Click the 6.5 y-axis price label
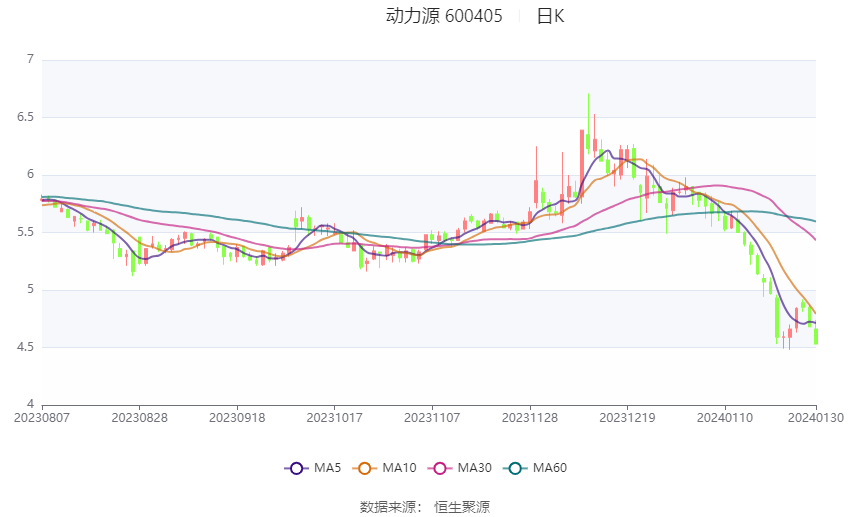The height and width of the screenshot is (517, 850). (x=25, y=117)
